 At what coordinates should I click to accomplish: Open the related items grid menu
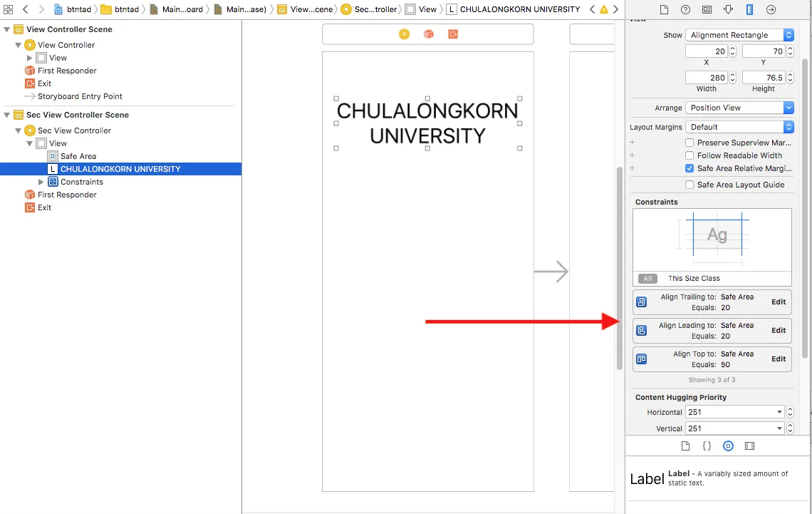[9, 9]
